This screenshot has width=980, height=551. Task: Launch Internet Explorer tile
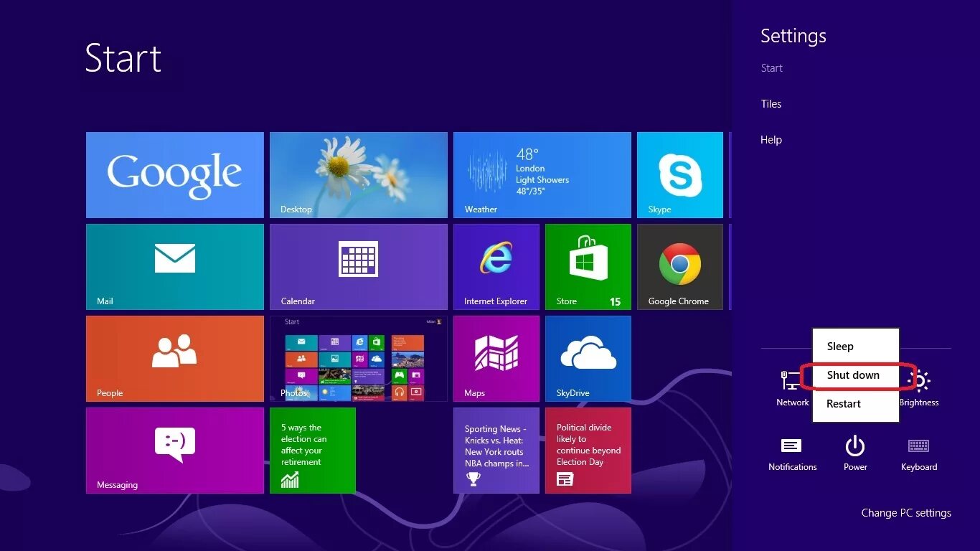pos(496,267)
